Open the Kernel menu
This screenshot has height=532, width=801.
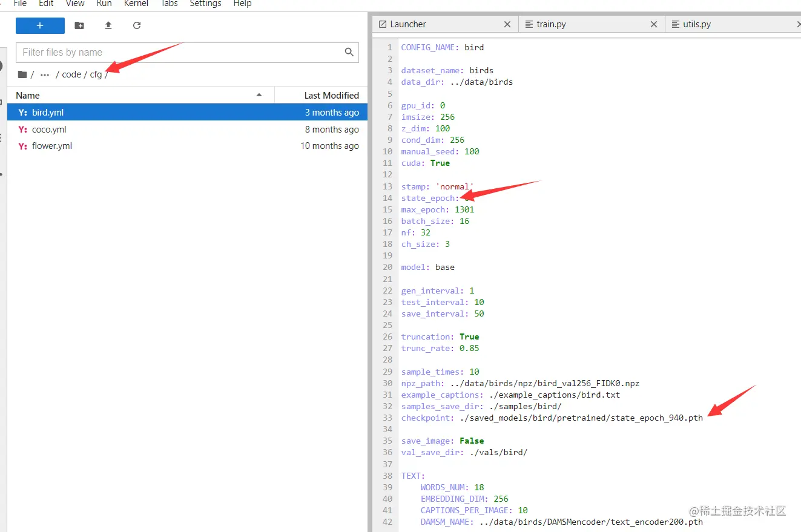[x=136, y=3]
